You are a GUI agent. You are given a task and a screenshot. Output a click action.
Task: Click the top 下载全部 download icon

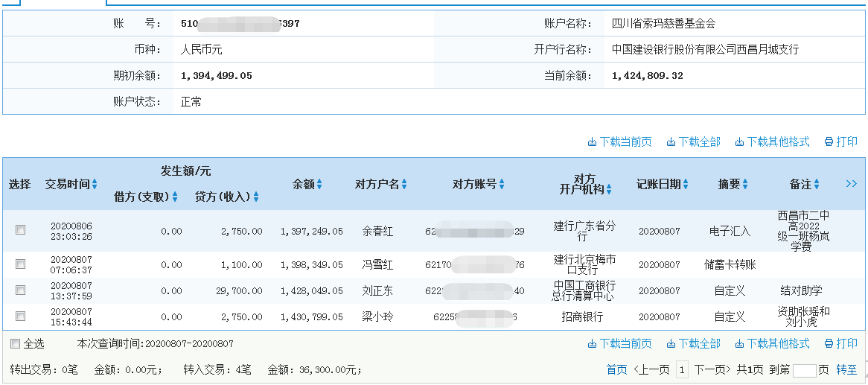click(x=671, y=142)
